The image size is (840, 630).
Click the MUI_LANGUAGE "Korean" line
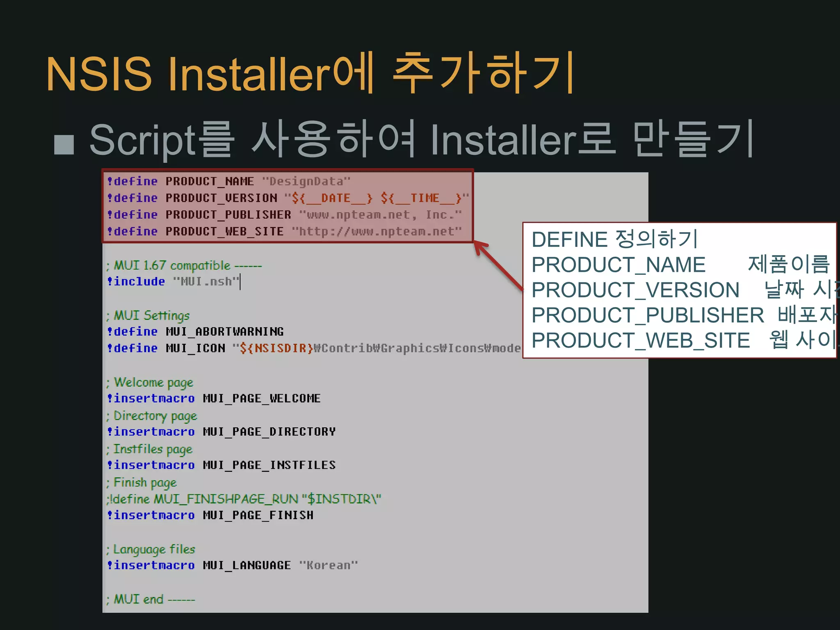(232, 565)
